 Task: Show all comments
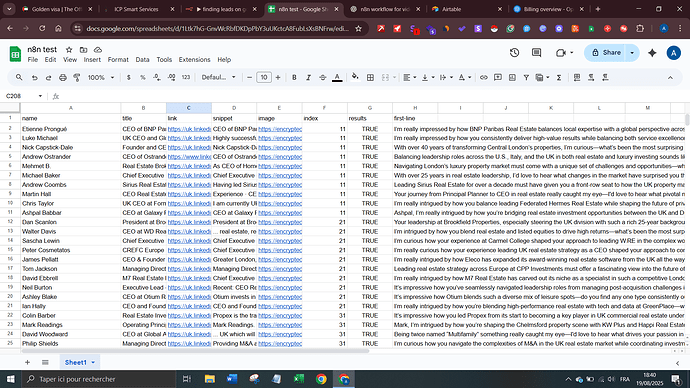point(536,53)
